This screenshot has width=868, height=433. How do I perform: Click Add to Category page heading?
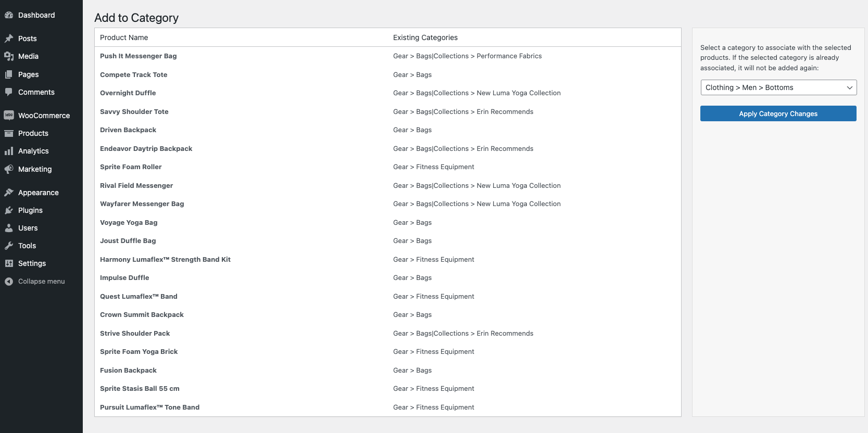pyautogui.click(x=136, y=18)
